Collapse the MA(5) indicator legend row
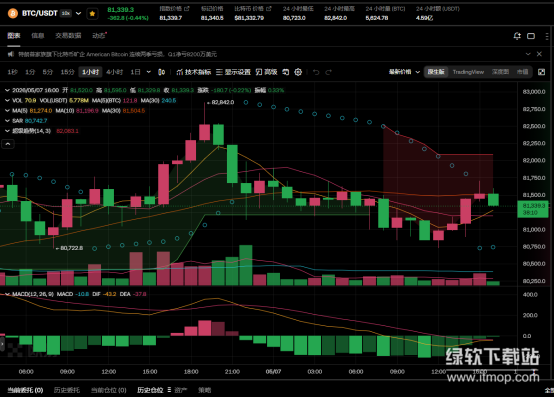 click(x=7, y=111)
